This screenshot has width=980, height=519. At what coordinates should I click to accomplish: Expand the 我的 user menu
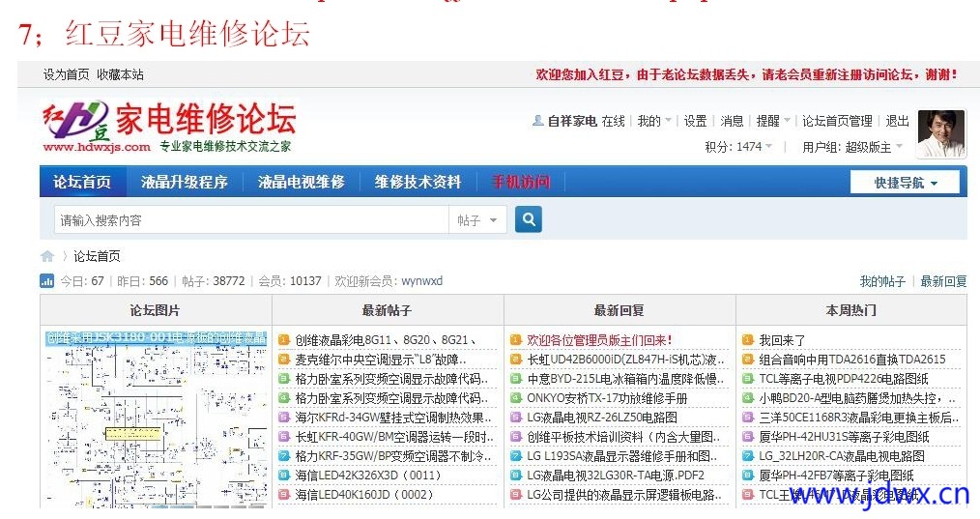click(x=653, y=121)
